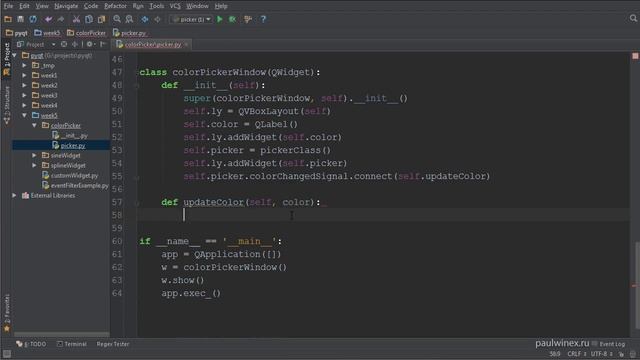Open Project panel gear settings

(89, 44)
